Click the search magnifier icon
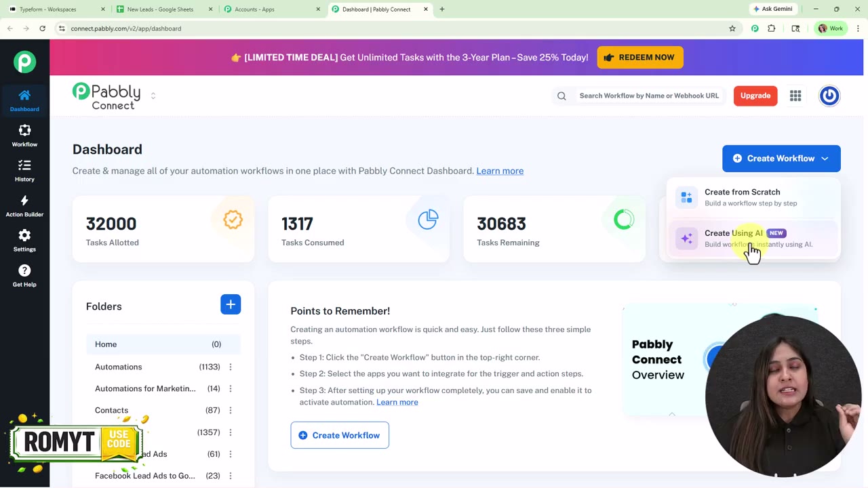The height and width of the screenshot is (488, 868). (561, 96)
